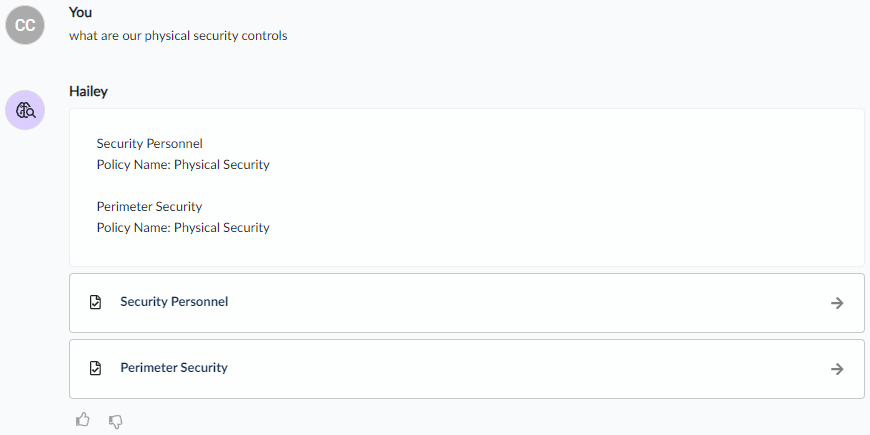Select the Hailey name label
Image resolution: width=870 pixels, height=435 pixels.
[88, 92]
